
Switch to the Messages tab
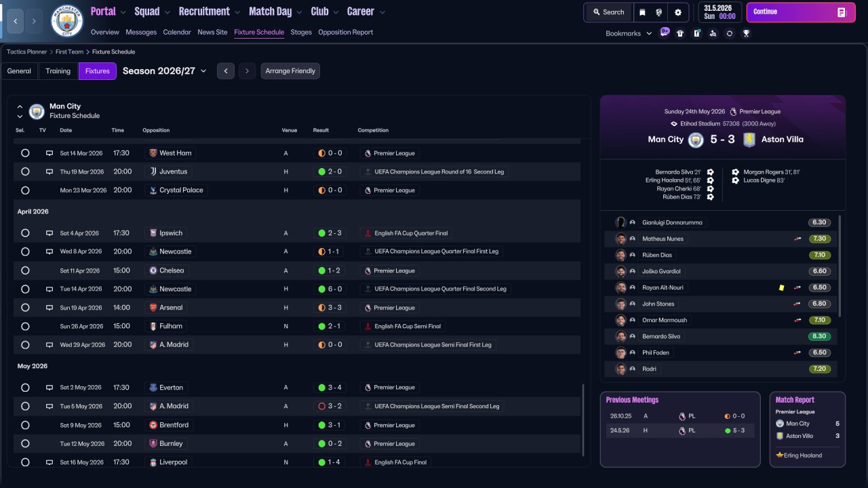(x=141, y=32)
